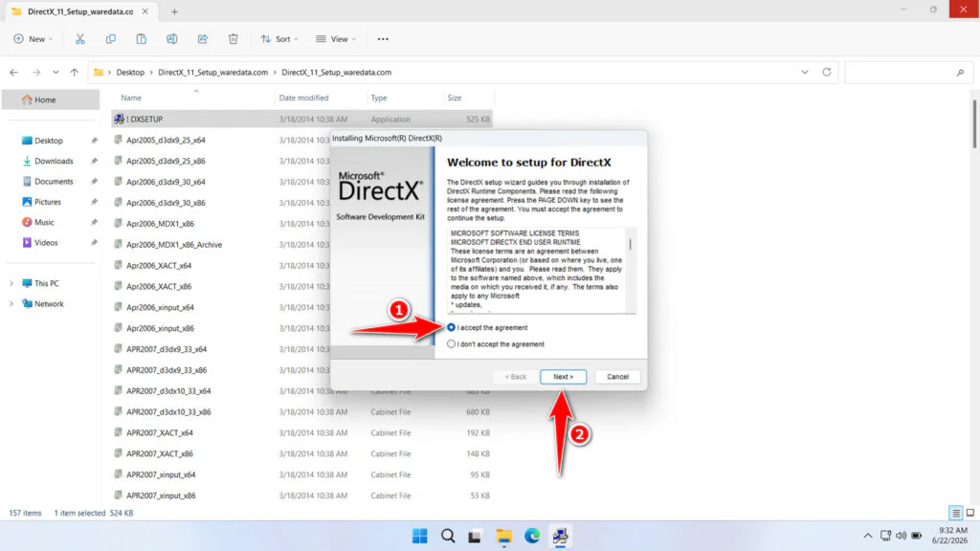This screenshot has height=551, width=980.
Task: Click the Share icon in toolbar
Action: tap(203, 38)
